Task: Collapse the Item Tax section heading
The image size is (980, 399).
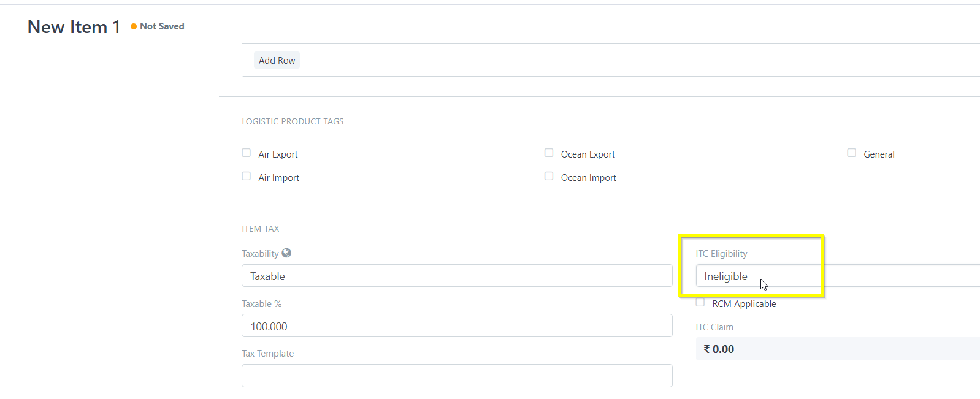Action: tap(261, 229)
